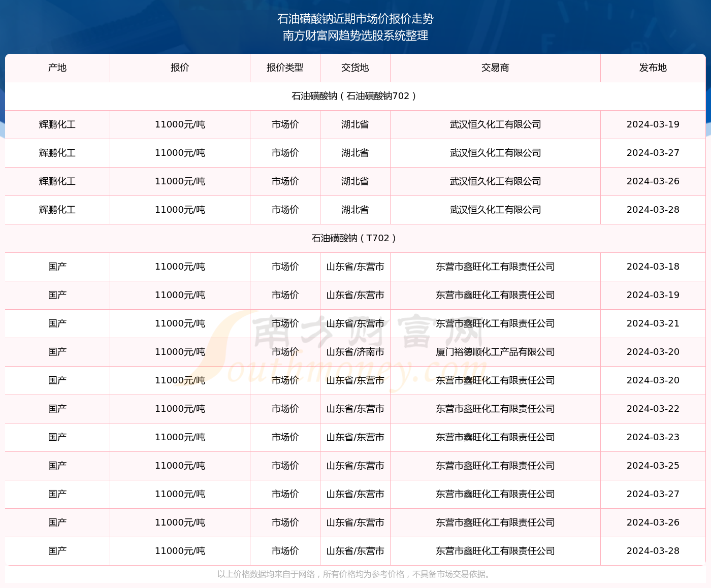Click 东营市鑫旺化工有限责任公司 in the 2024-03-18 row
Viewport: 711px width, 588px height.
495,267
